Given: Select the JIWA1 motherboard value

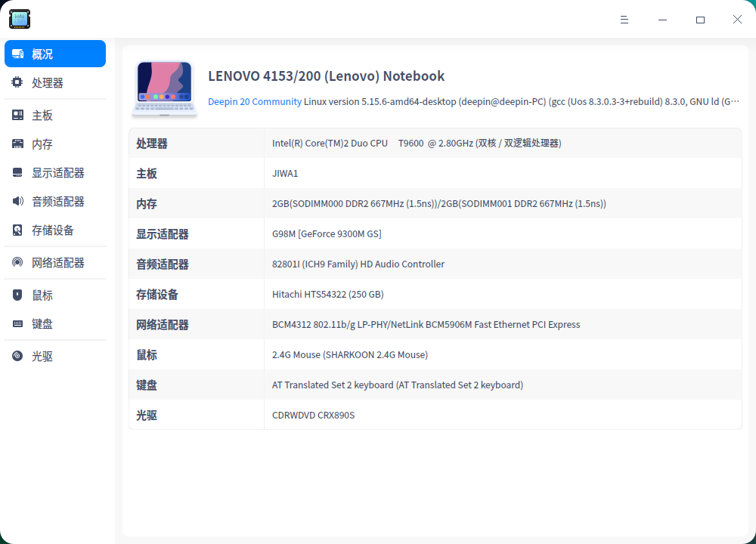Looking at the screenshot, I should click(x=285, y=174).
